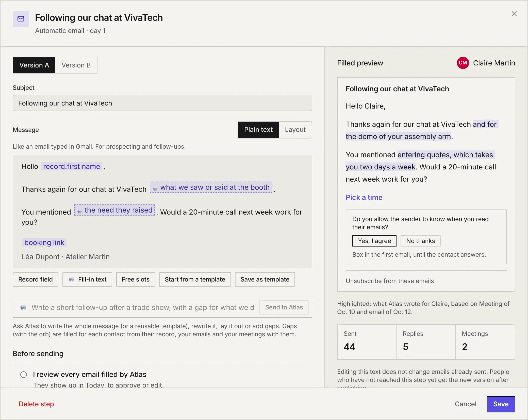Image resolution: width=528 pixels, height=420 pixels.
Task: Click the 'what we saw or said at the booth' gap
Action: 211,187
